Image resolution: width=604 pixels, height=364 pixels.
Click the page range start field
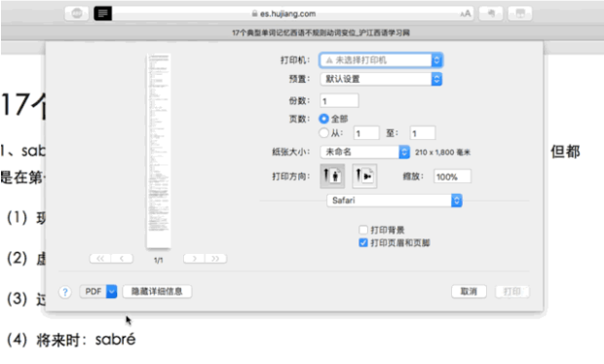tap(366, 133)
